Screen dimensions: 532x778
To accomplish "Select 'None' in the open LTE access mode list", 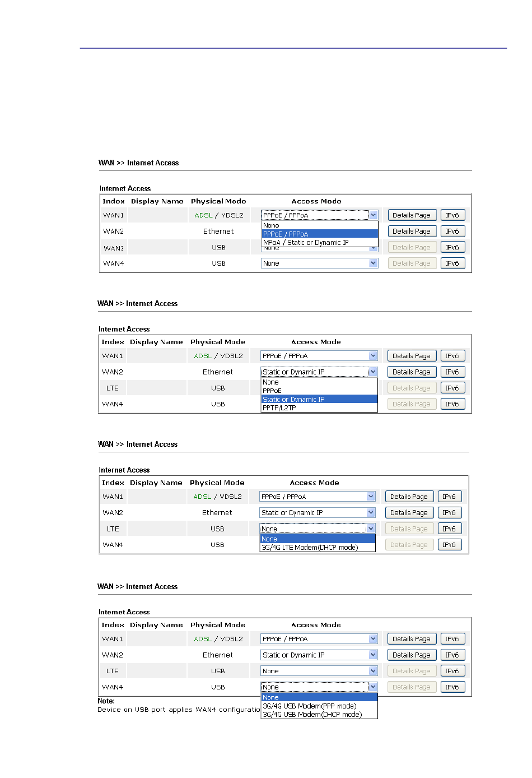I will coord(318,539).
